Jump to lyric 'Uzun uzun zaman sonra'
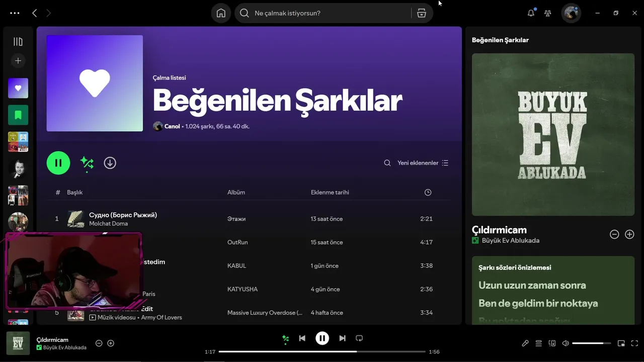This screenshot has width=644, height=362. (532, 285)
